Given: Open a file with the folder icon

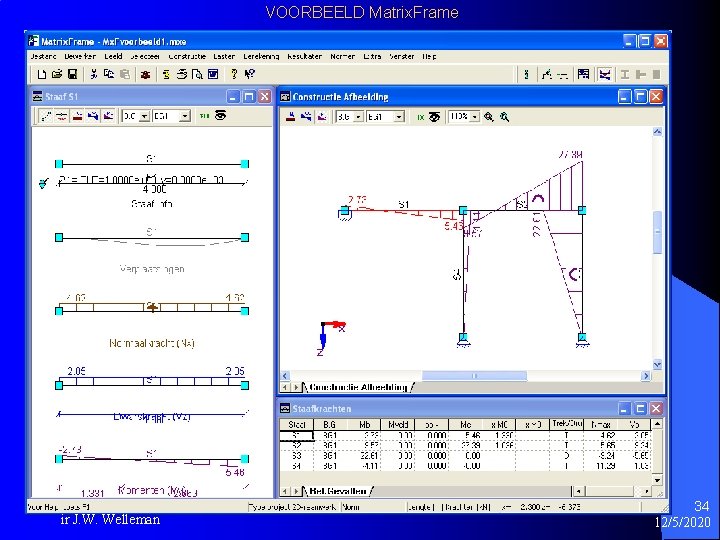Looking at the screenshot, I should (57, 74).
